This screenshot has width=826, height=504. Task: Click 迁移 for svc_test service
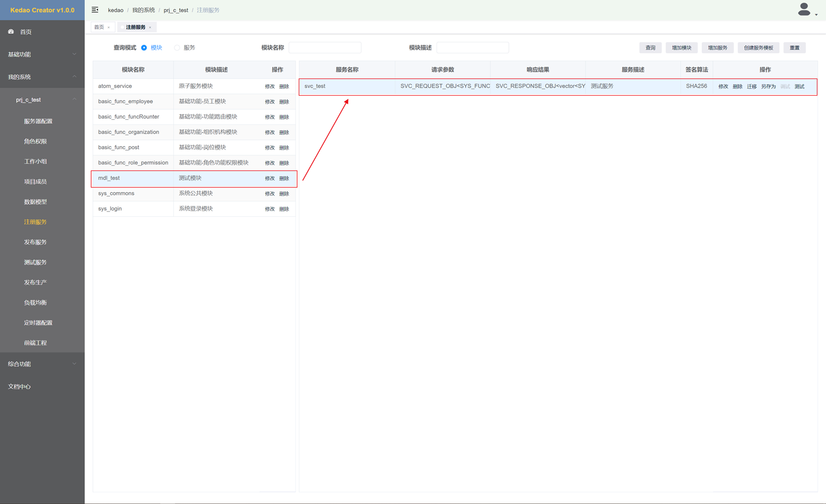coord(752,87)
